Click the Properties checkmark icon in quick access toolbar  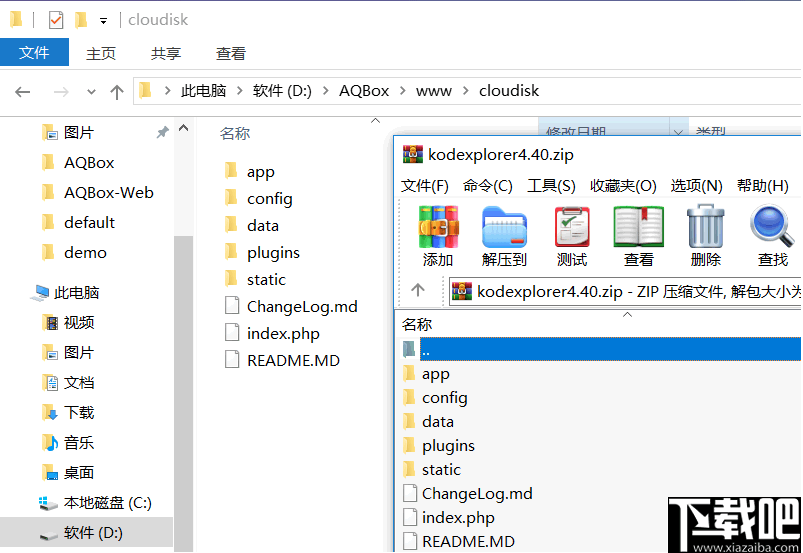pos(56,20)
